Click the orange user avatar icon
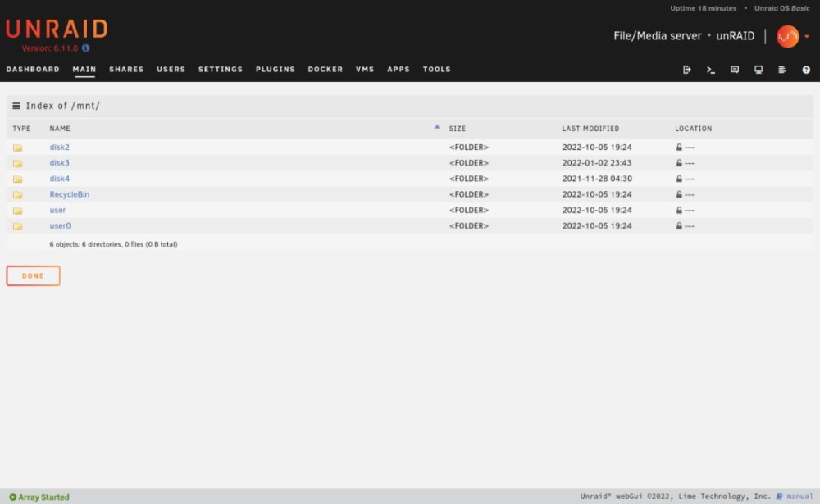The image size is (820, 504). pos(787,36)
